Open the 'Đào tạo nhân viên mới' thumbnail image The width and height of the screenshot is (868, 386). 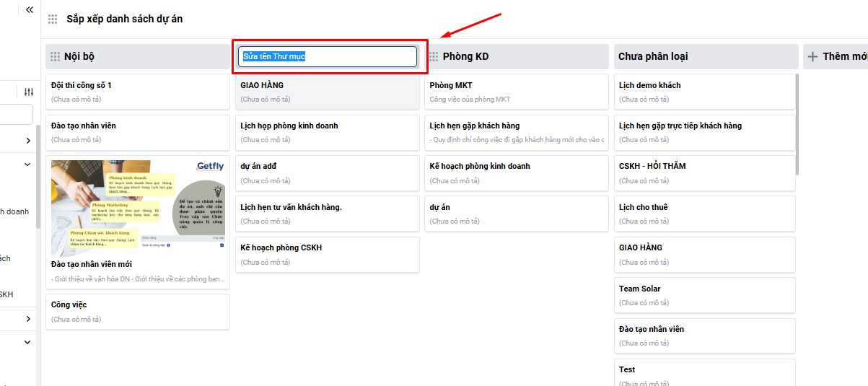138,209
